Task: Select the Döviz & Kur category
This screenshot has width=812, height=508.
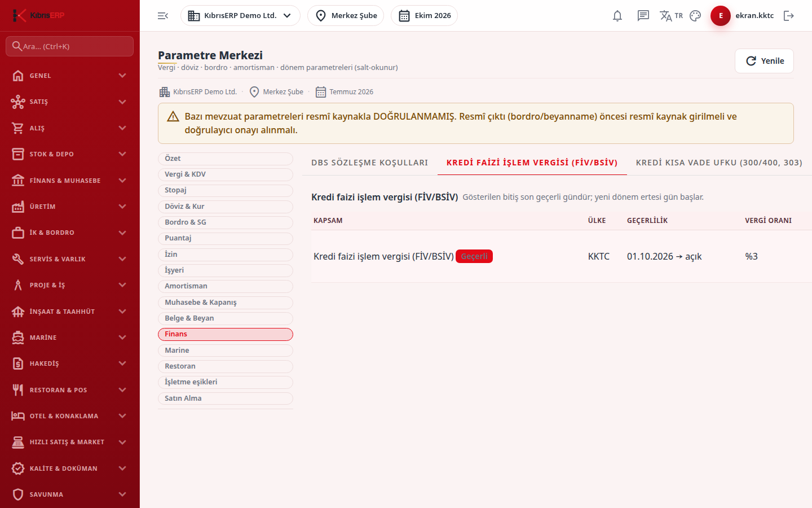Action: click(226, 207)
